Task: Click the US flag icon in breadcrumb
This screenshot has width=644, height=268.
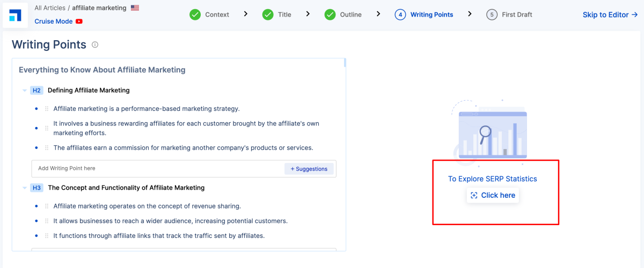Action: (135, 8)
